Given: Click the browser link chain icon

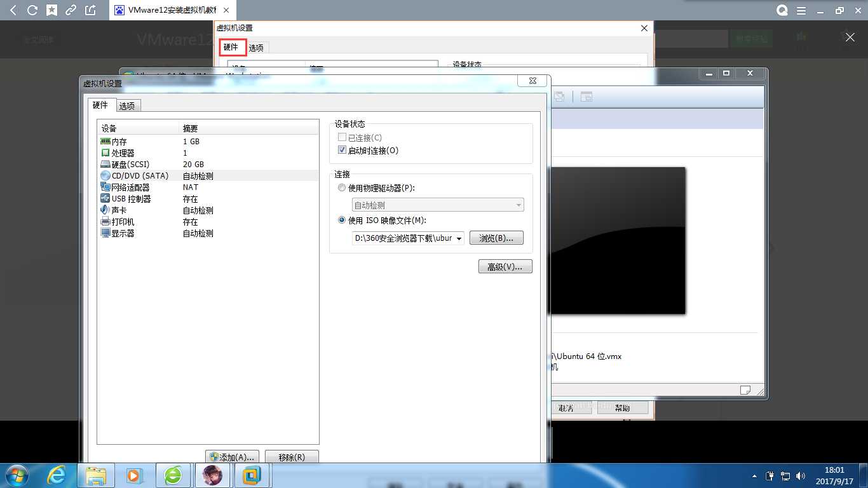Looking at the screenshot, I should (x=71, y=10).
